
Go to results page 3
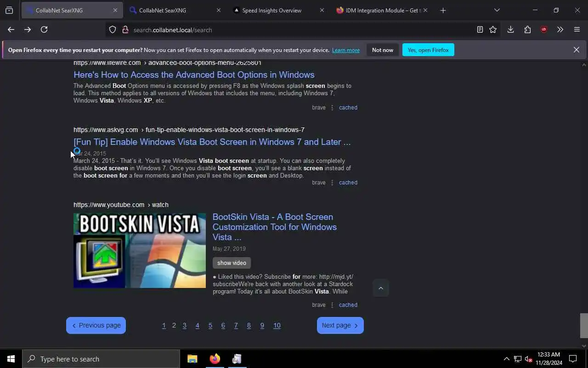(185, 325)
